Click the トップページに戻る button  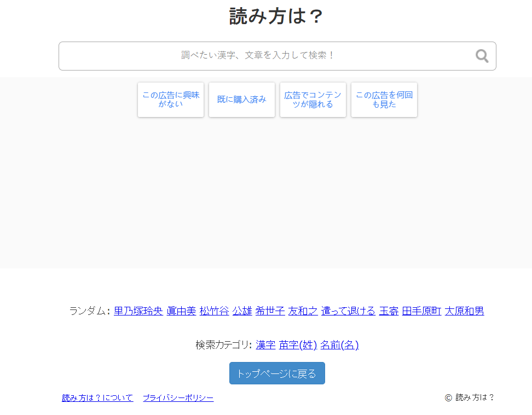[x=277, y=373]
